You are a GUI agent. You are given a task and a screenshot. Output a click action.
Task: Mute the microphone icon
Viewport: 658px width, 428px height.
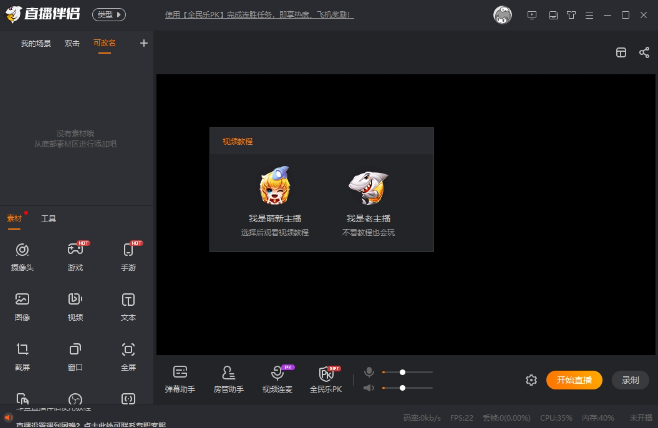click(x=369, y=372)
